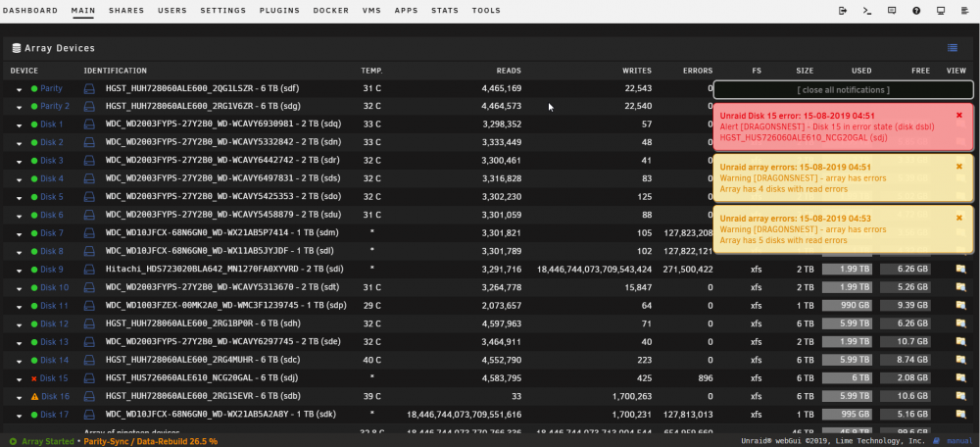This screenshot has height=447, width=980.
Task: Open the dropdown arrow beside Disk 7
Action: [19, 234]
